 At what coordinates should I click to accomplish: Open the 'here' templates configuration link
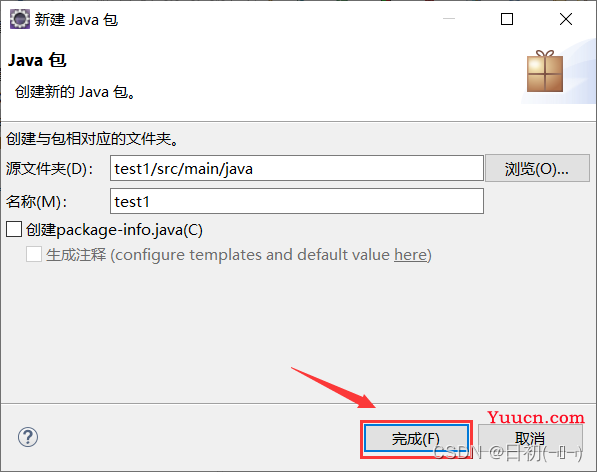point(410,255)
